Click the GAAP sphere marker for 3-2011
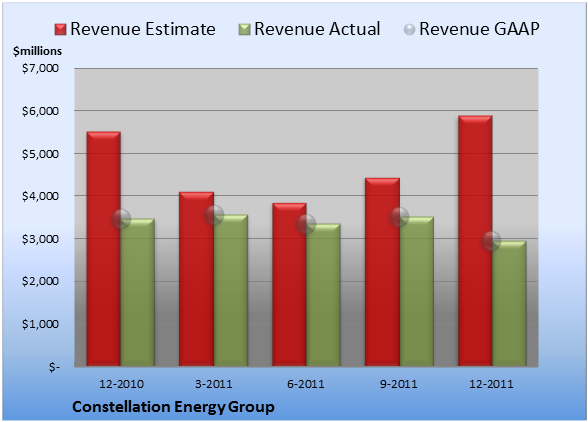This screenshot has height=422, width=588. point(214,215)
